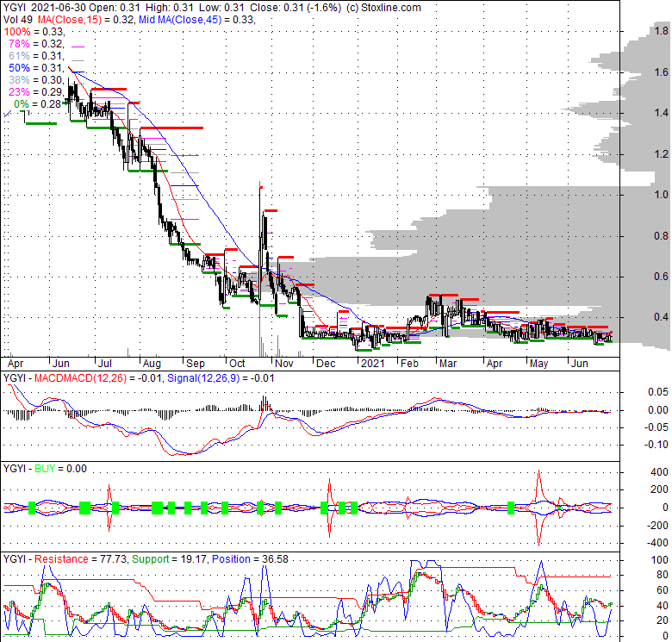Click the Nov label on time axis
The width and height of the screenshot is (672, 642).
[x=283, y=364]
